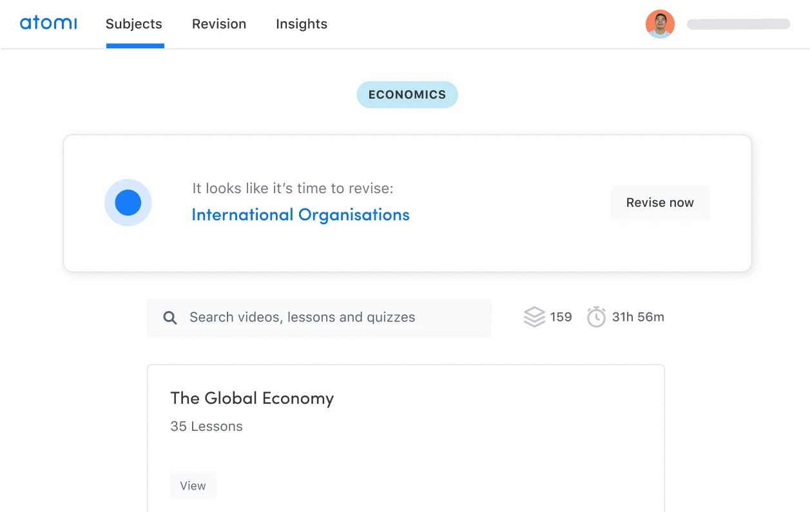
Task: Open The Global Economy module title
Action: [x=252, y=399]
